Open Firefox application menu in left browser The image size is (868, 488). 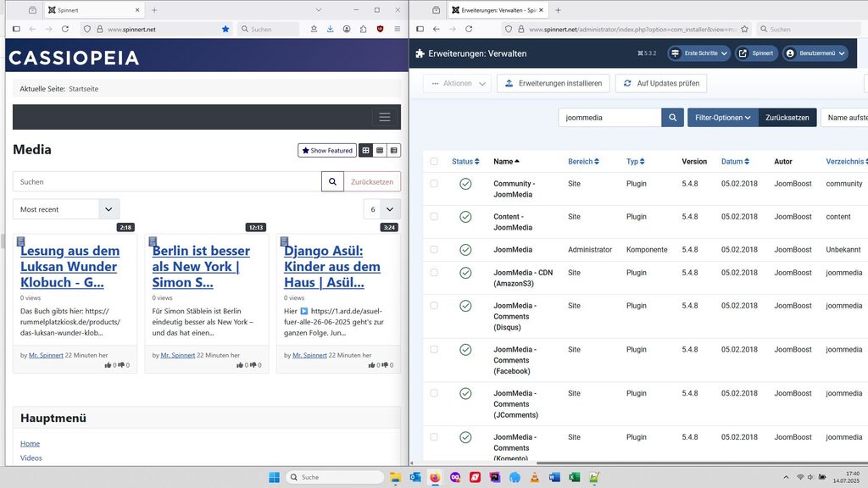pos(397,29)
